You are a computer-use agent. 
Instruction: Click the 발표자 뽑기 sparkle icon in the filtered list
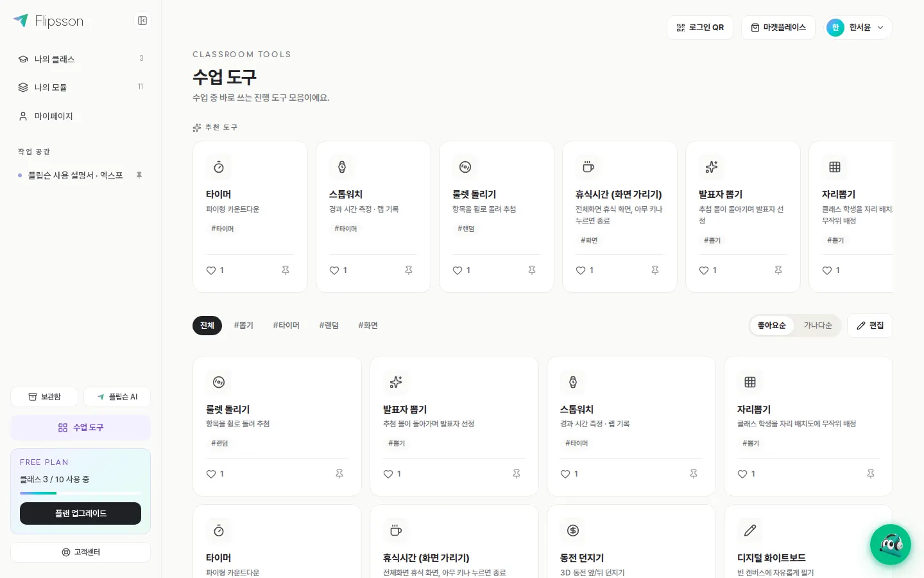click(396, 382)
